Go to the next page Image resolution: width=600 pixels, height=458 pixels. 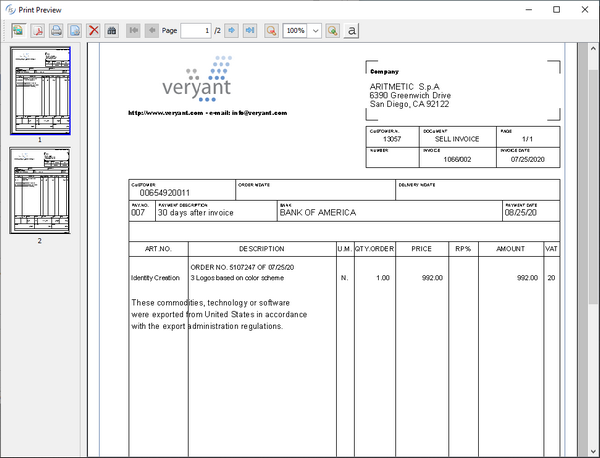[232, 30]
